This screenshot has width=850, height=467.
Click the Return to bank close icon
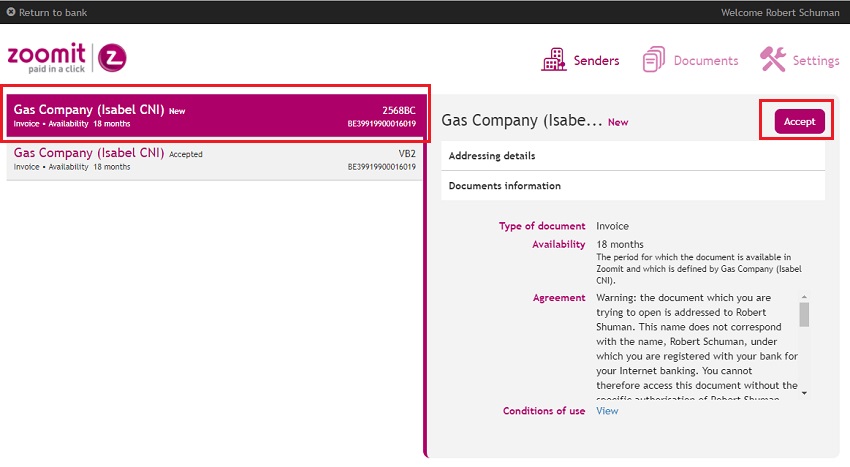tap(10, 11)
